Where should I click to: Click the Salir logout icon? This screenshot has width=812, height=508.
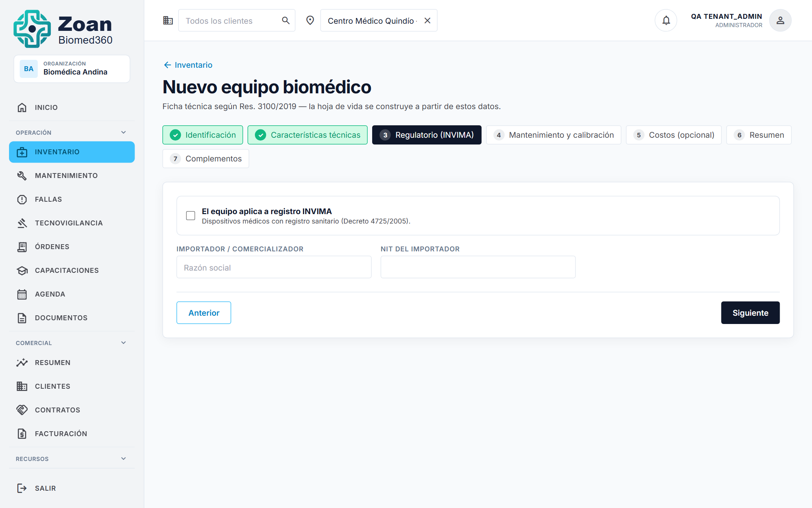coord(22,488)
